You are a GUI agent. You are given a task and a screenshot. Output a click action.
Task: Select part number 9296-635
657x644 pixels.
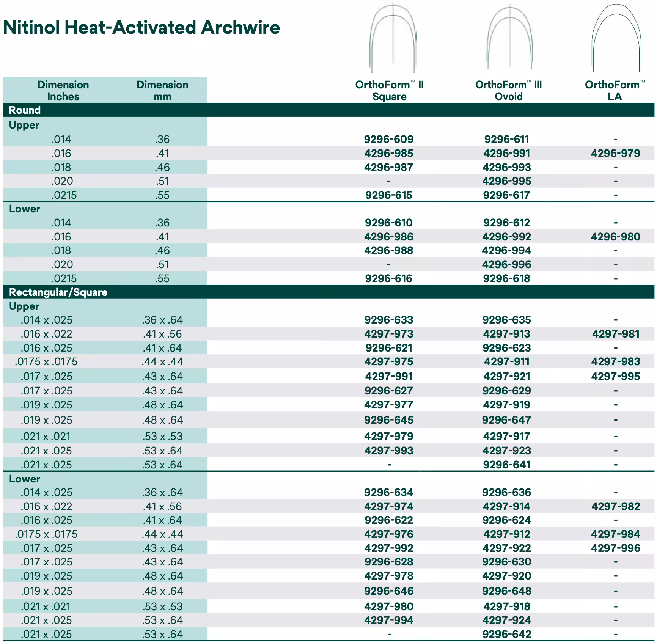click(x=507, y=320)
